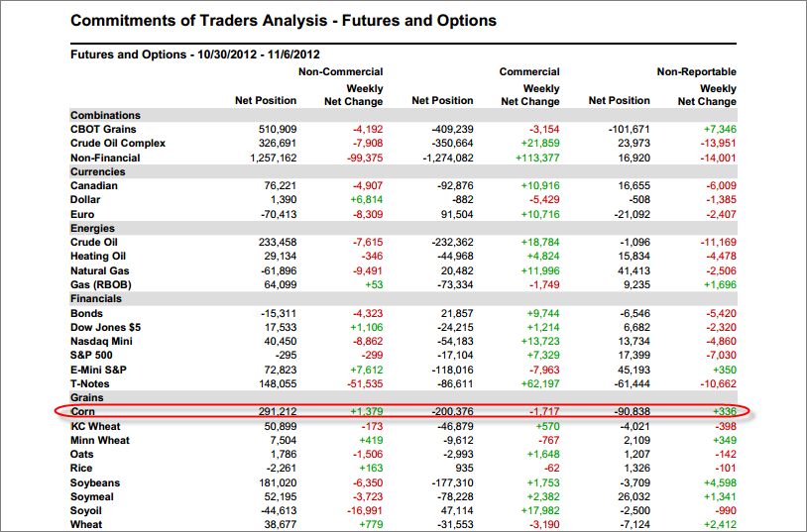This screenshot has height=532, width=807.
Task: Click the date range 10/30/2012 - 11/6/2012 subtitle
Action: click(x=259, y=54)
